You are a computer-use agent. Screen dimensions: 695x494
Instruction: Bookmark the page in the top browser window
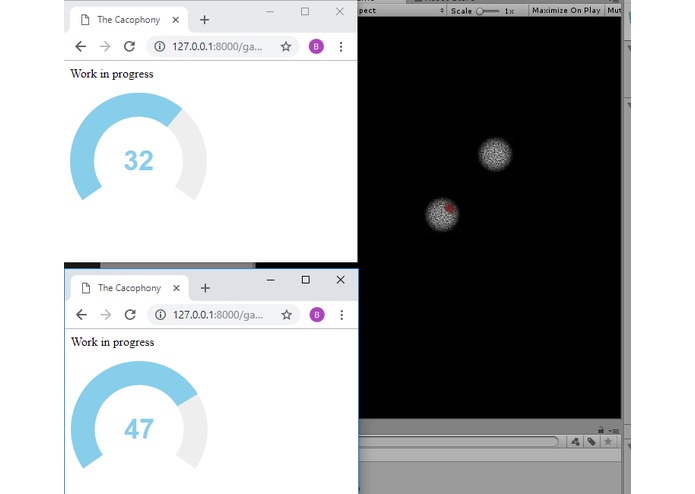[x=286, y=47]
